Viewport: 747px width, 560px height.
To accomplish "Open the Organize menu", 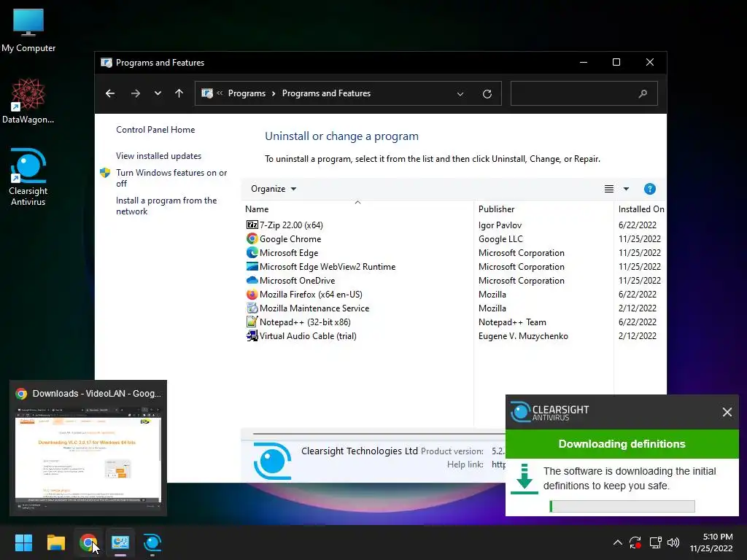I will coord(274,189).
